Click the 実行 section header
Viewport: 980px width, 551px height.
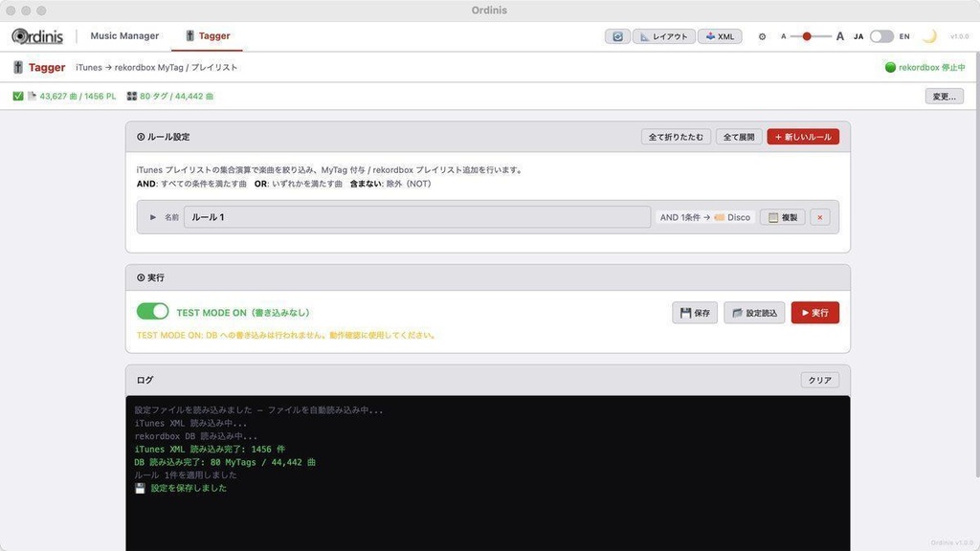pyautogui.click(x=150, y=277)
